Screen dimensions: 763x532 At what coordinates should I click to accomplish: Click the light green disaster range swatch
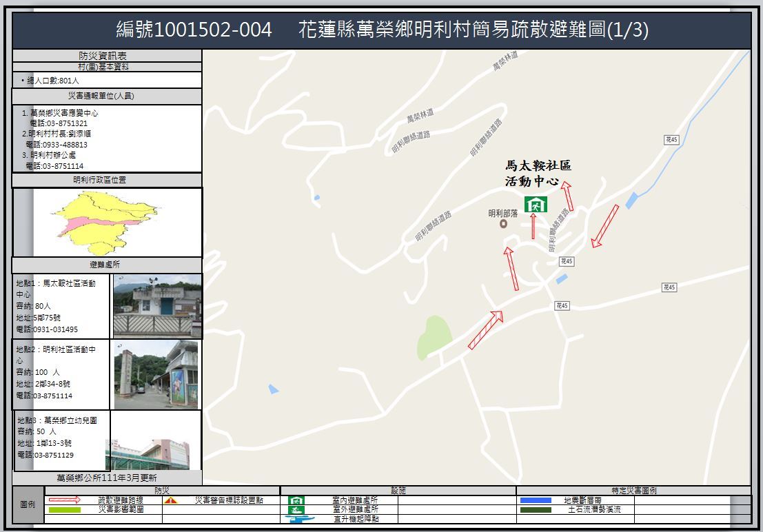pyautogui.click(x=64, y=510)
